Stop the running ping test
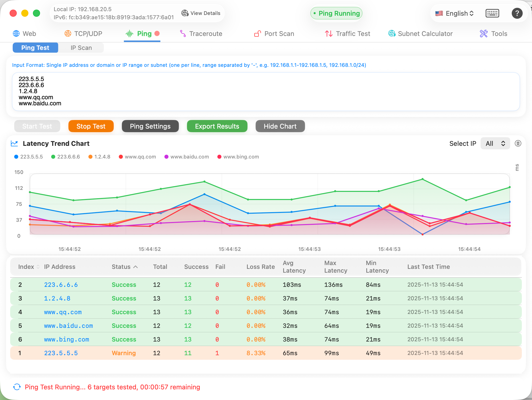Image resolution: width=532 pixels, height=400 pixels. [91, 126]
